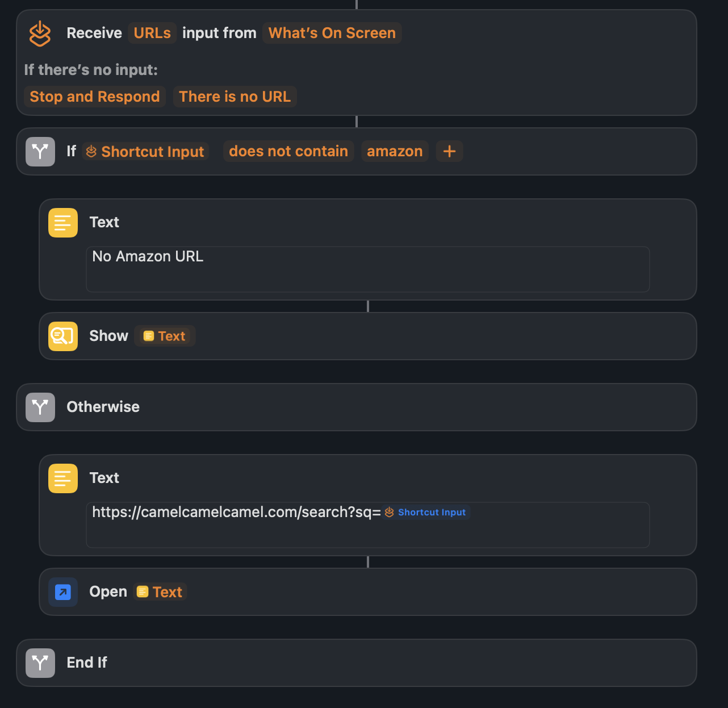Edit the amazon condition value
Image resolution: width=728 pixels, height=708 pixels.
tap(395, 152)
